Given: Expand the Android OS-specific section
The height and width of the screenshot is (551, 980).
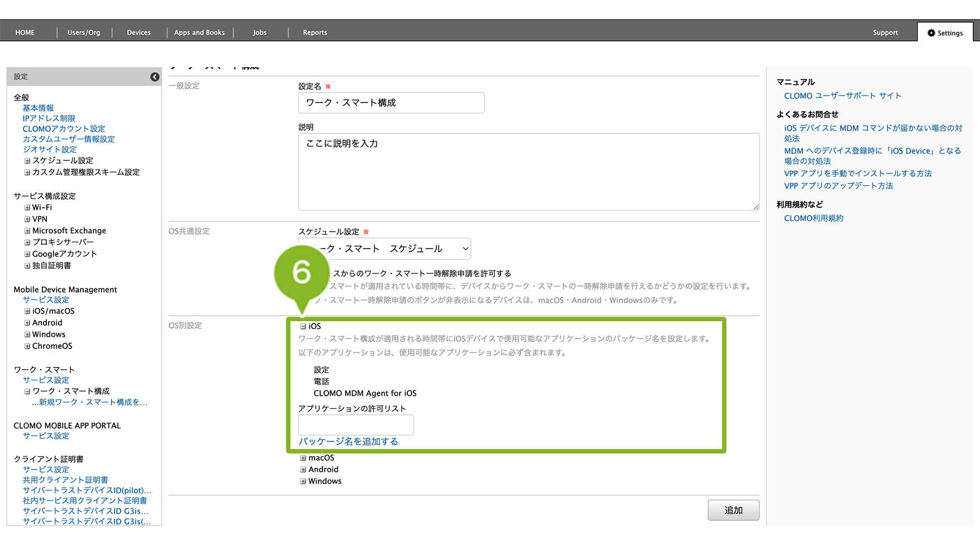Looking at the screenshot, I should (303, 469).
